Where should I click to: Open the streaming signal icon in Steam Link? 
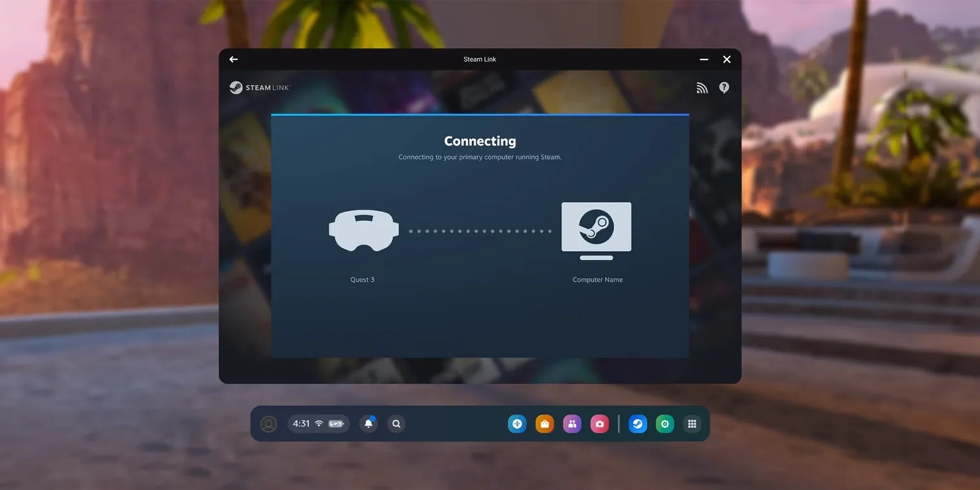(702, 88)
